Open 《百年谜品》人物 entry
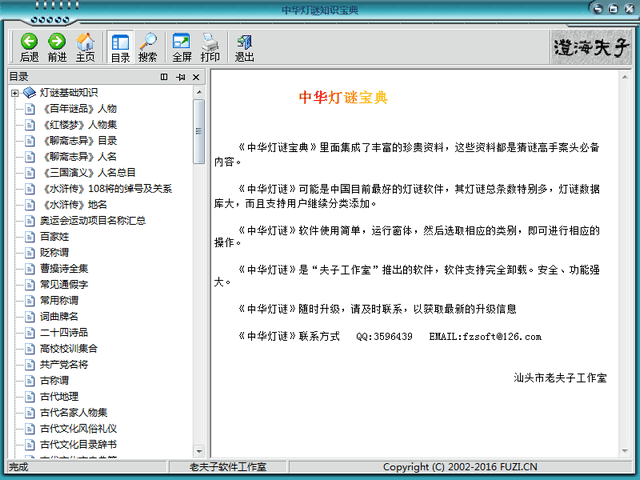This screenshot has width=640, height=480. pos(80,109)
